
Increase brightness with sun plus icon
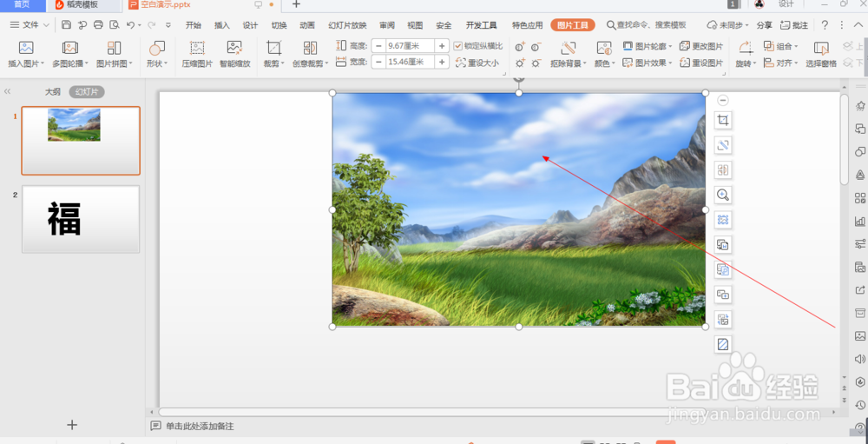click(x=520, y=63)
